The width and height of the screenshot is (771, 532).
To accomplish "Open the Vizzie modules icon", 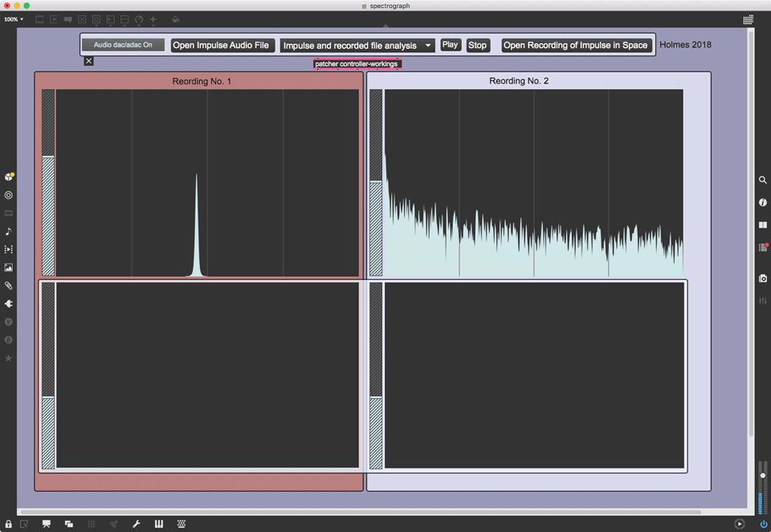I will tap(8, 322).
